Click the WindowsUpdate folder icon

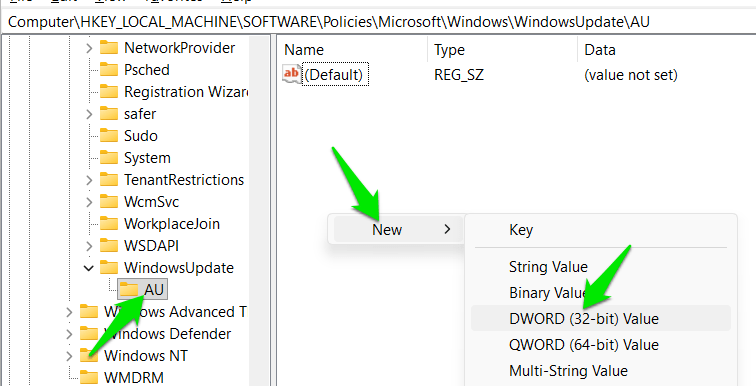coord(109,268)
